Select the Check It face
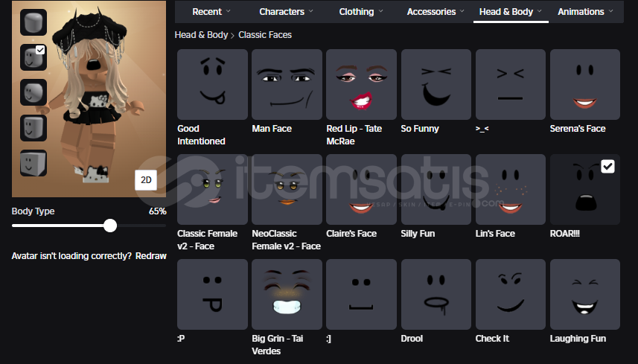 pos(510,294)
